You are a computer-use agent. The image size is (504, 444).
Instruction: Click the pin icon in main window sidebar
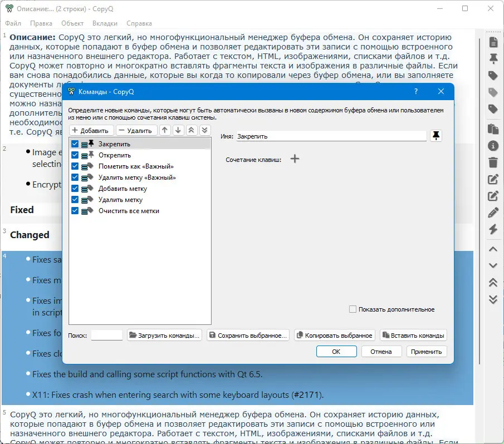click(493, 59)
